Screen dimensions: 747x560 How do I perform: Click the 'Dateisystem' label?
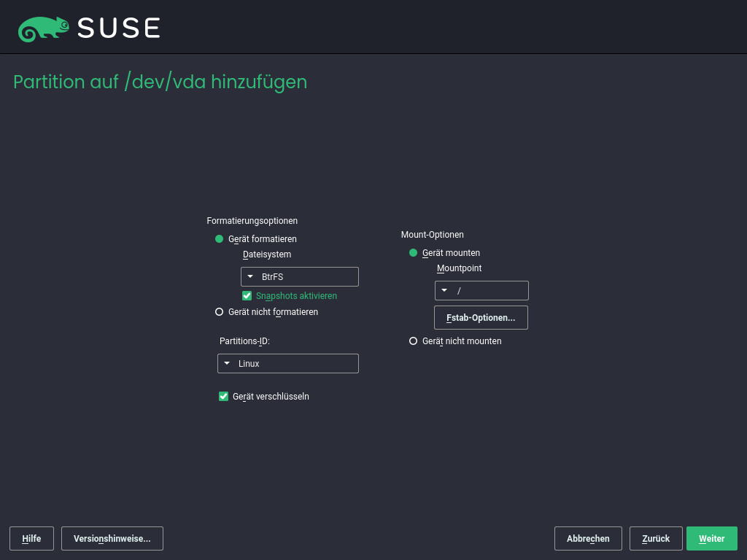click(x=267, y=254)
